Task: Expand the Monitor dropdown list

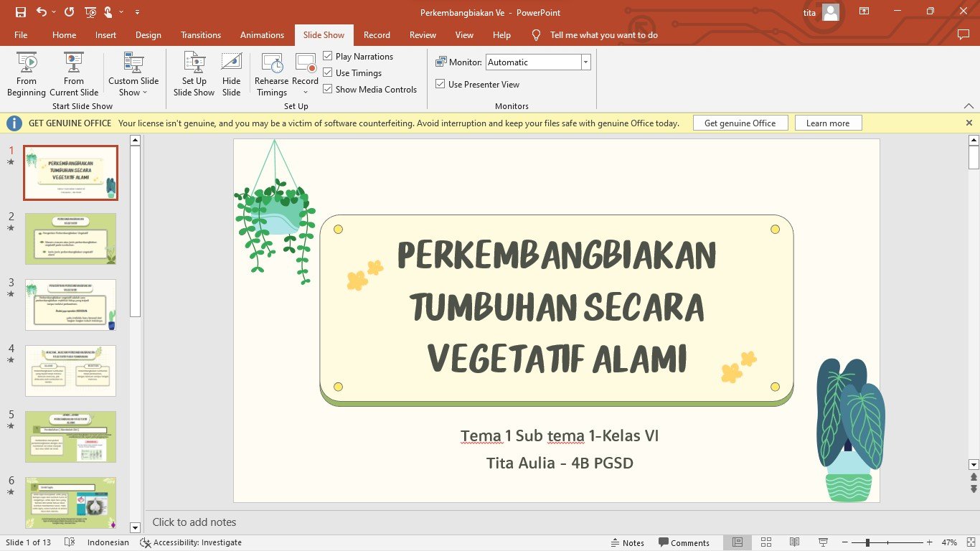Action: coord(585,62)
